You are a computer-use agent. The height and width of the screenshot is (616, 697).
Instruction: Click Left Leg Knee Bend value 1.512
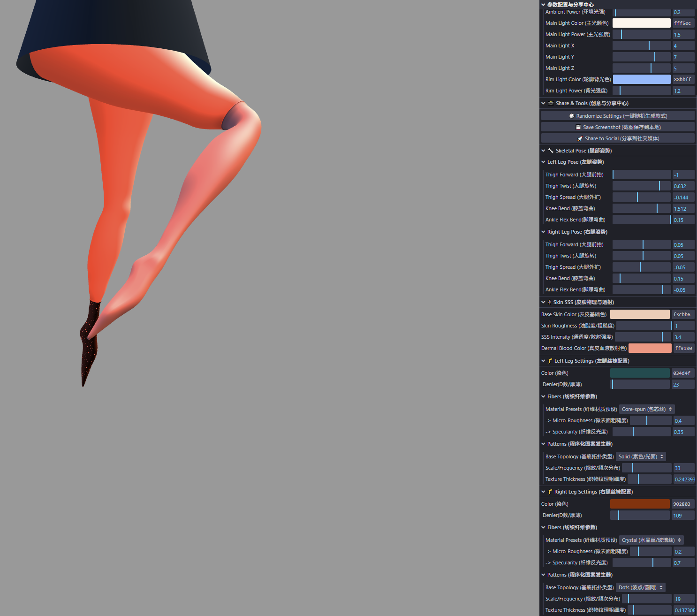(683, 208)
